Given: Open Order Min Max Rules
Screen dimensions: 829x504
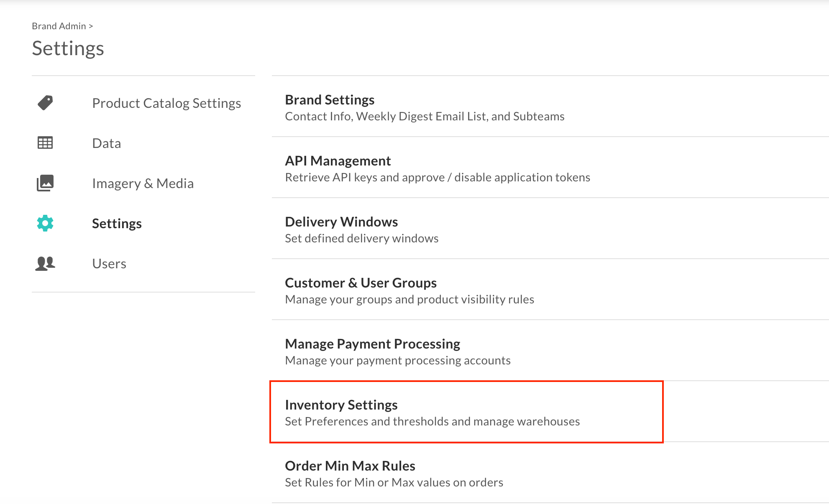Looking at the screenshot, I should 350,466.
